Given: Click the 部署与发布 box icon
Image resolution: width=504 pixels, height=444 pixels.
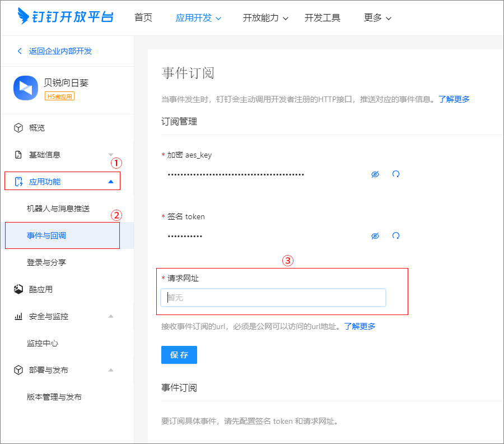Looking at the screenshot, I should pos(18,370).
